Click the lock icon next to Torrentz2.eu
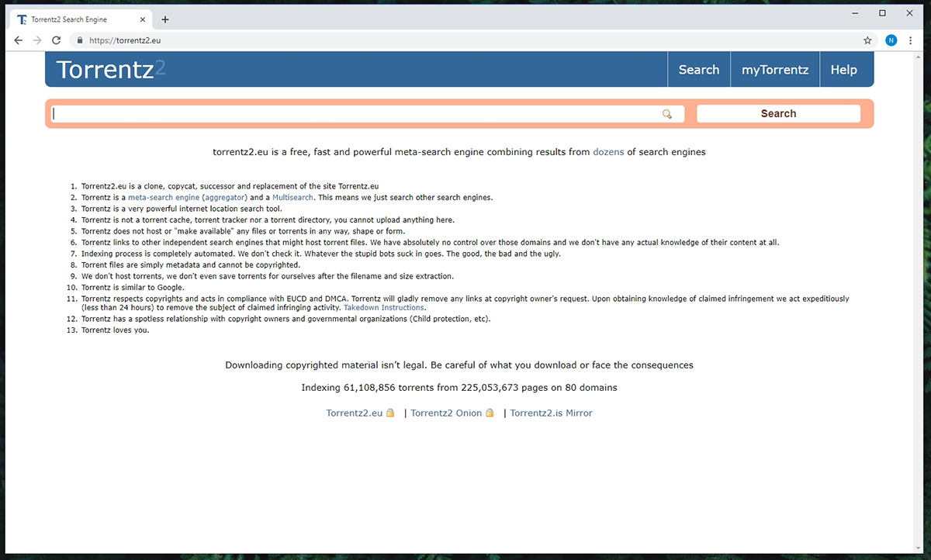The image size is (931, 560). (390, 413)
